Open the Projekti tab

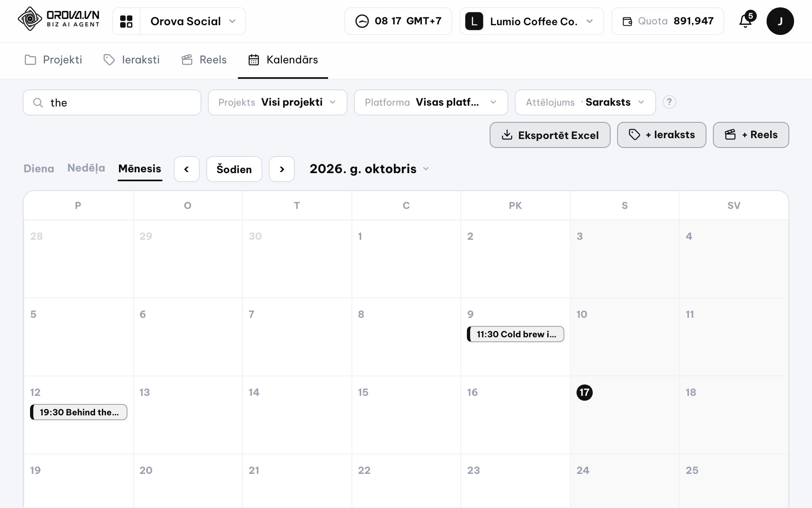tap(53, 60)
